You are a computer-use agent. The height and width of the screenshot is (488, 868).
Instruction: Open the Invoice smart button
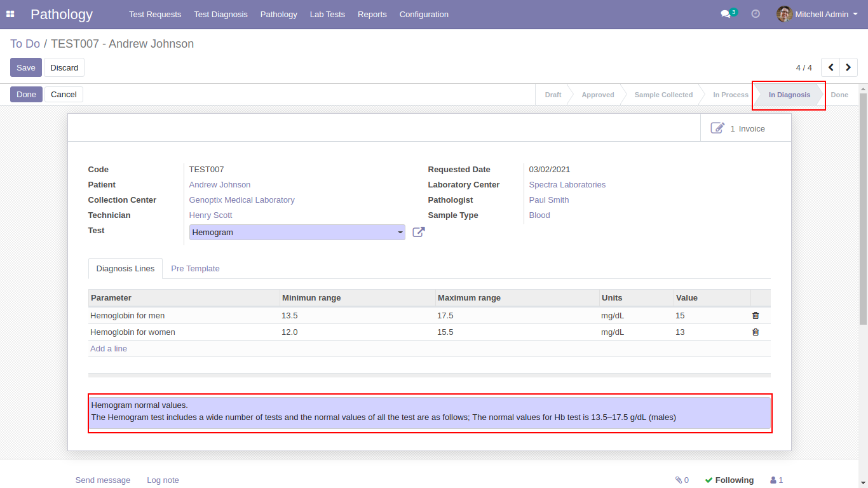click(738, 128)
